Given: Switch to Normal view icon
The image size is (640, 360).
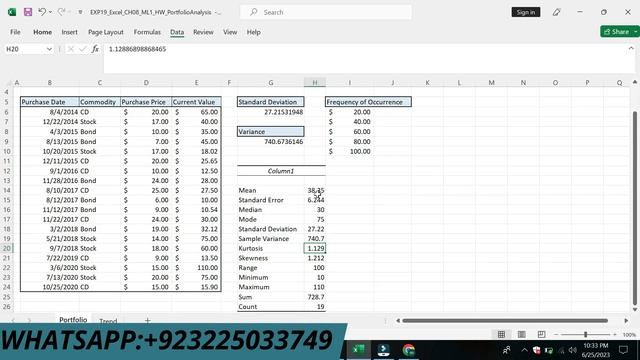Looking at the screenshot, I should click(x=501, y=335).
